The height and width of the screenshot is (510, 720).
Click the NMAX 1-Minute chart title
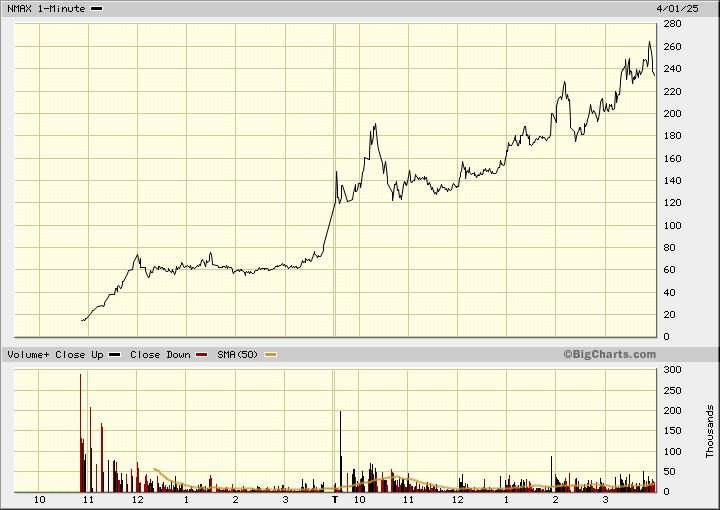tap(45, 8)
